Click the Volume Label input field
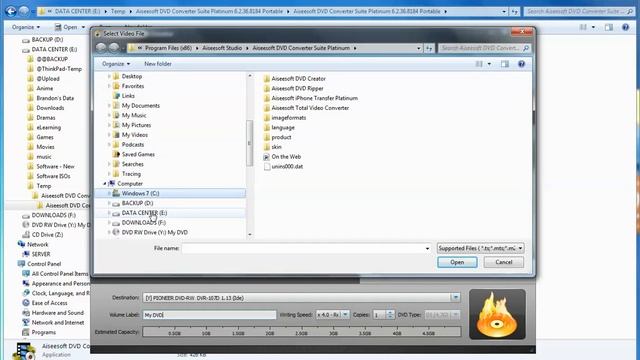Viewport: 640px width, 360px height. tap(209, 315)
